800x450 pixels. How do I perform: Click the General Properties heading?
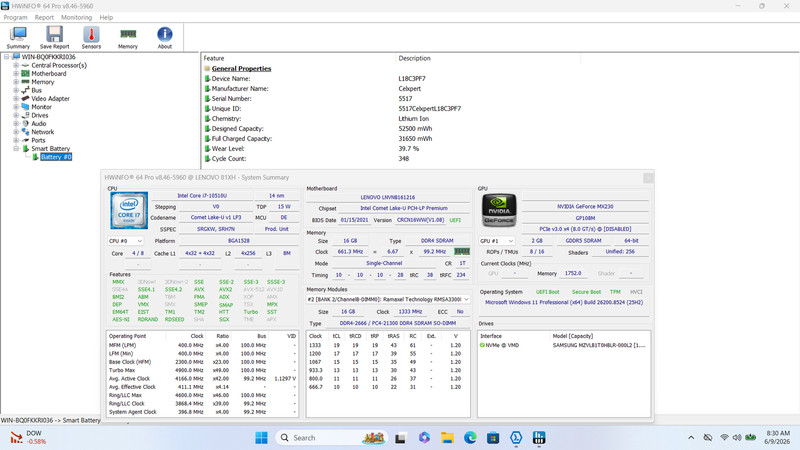(x=241, y=68)
